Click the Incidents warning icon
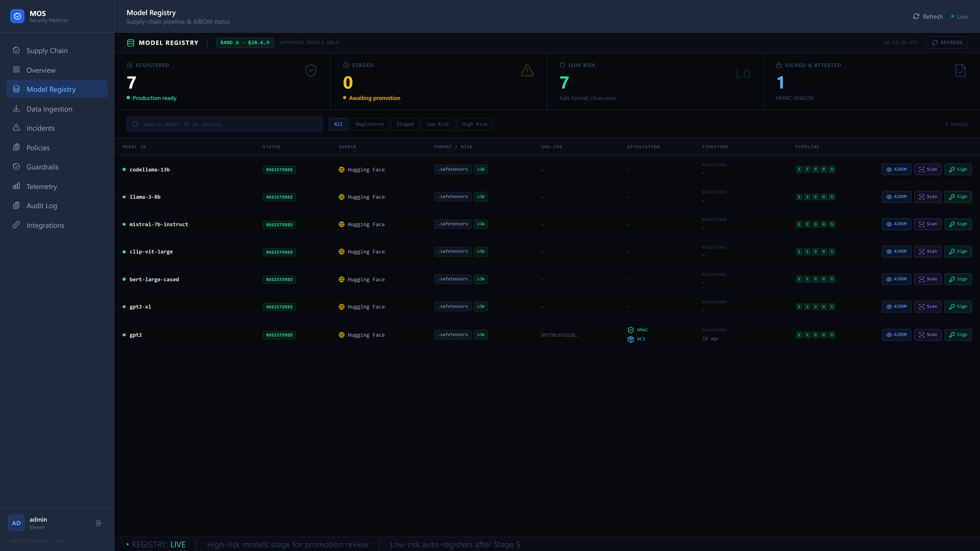 (17, 128)
